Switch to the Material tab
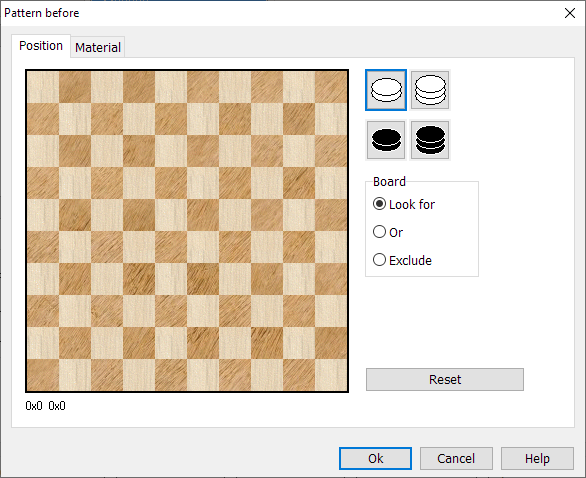The image size is (586, 478). 98,47
